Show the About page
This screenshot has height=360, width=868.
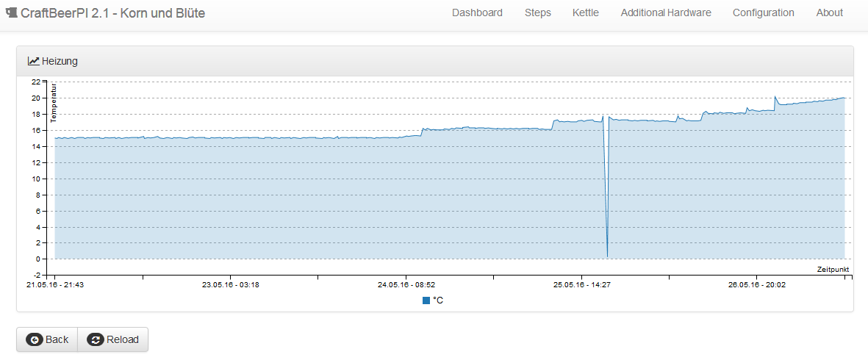click(x=829, y=12)
